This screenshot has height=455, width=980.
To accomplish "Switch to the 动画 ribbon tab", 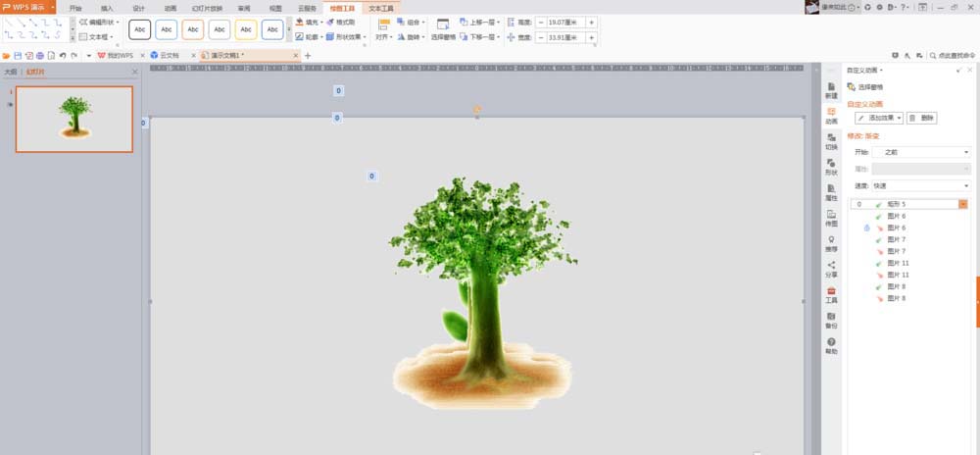I will click(170, 8).
